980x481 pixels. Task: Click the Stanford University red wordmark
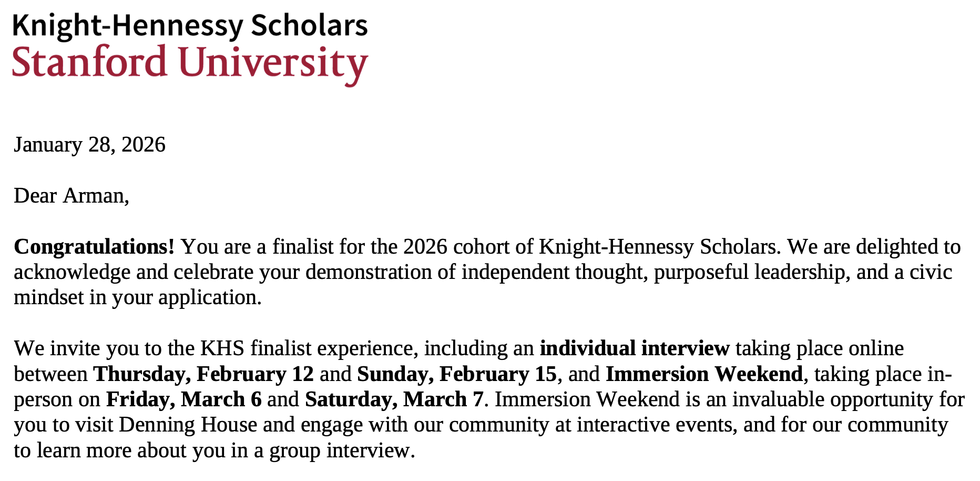(x=190, y=62)
